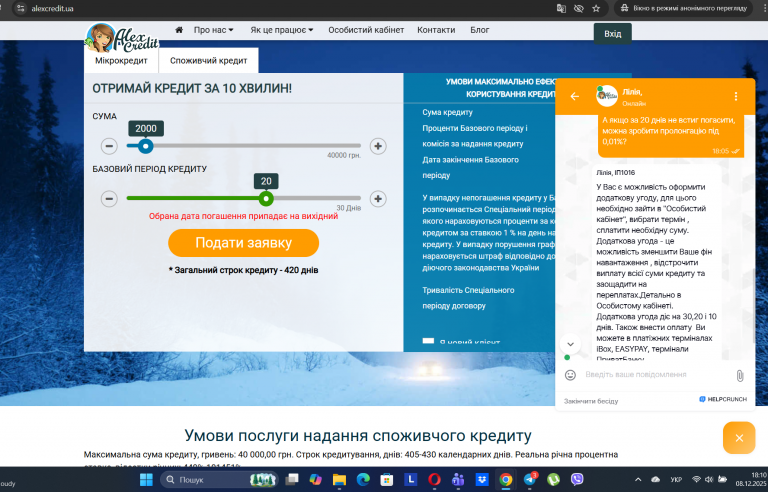Image resolution: width=768 pixels, height=492 pixels.
Task: Decrease the loan amount with minus button
Action: tap(109, 146)
